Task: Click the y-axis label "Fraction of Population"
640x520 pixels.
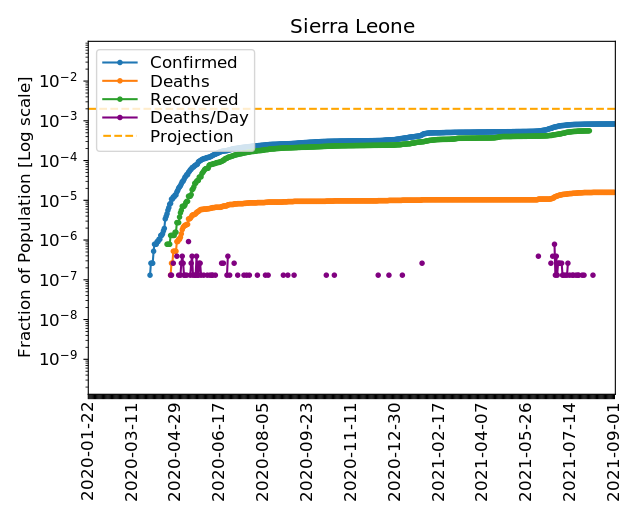Action: [x=26, y=217]
